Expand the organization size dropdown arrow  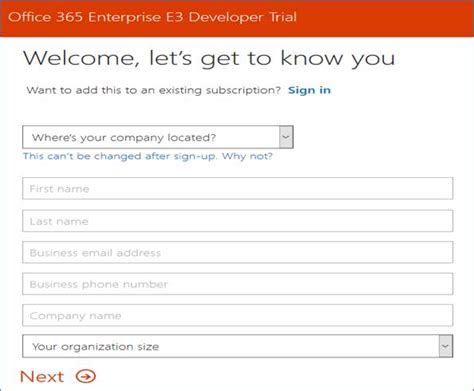pos(445,346)
